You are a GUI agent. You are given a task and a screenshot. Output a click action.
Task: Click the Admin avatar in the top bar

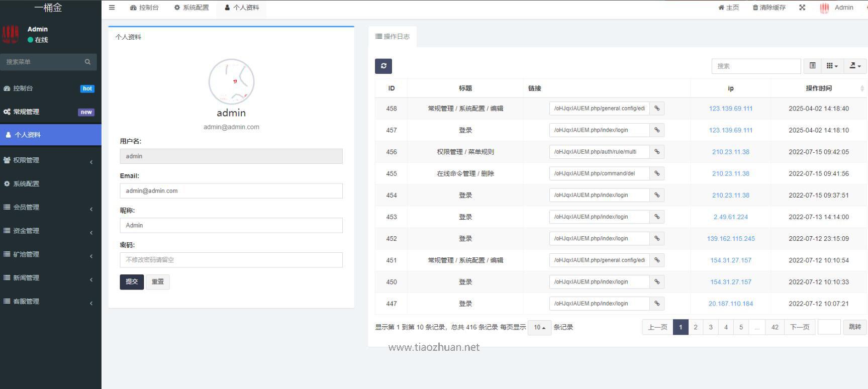(824, 8)
